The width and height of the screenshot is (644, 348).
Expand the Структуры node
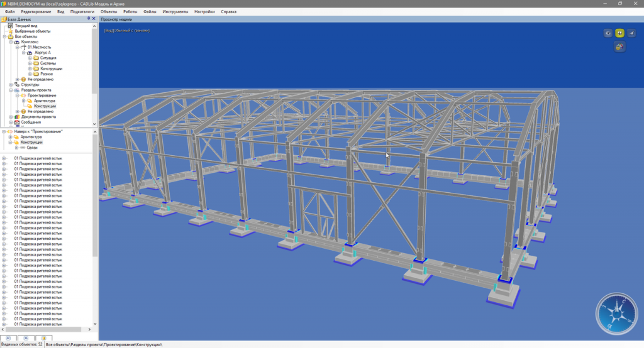[x=11, y=85]
